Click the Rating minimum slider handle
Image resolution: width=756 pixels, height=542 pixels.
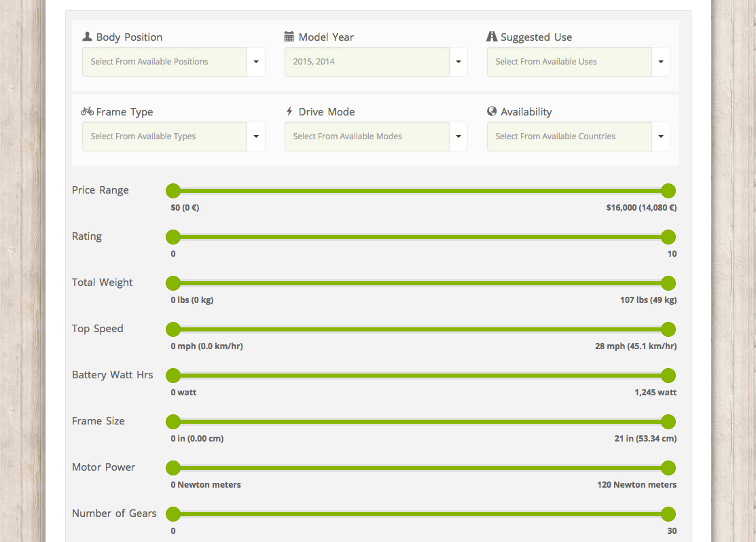[173, 237]
